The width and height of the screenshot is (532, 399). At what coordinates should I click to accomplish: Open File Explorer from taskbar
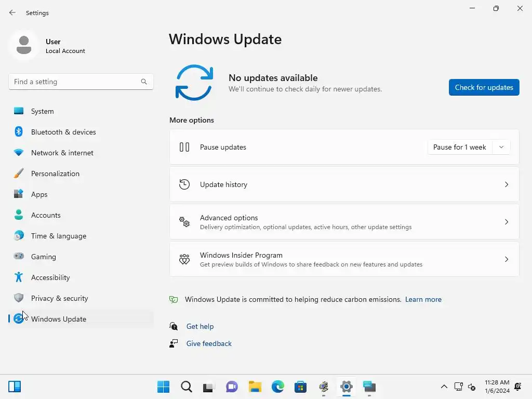[255, 387]
